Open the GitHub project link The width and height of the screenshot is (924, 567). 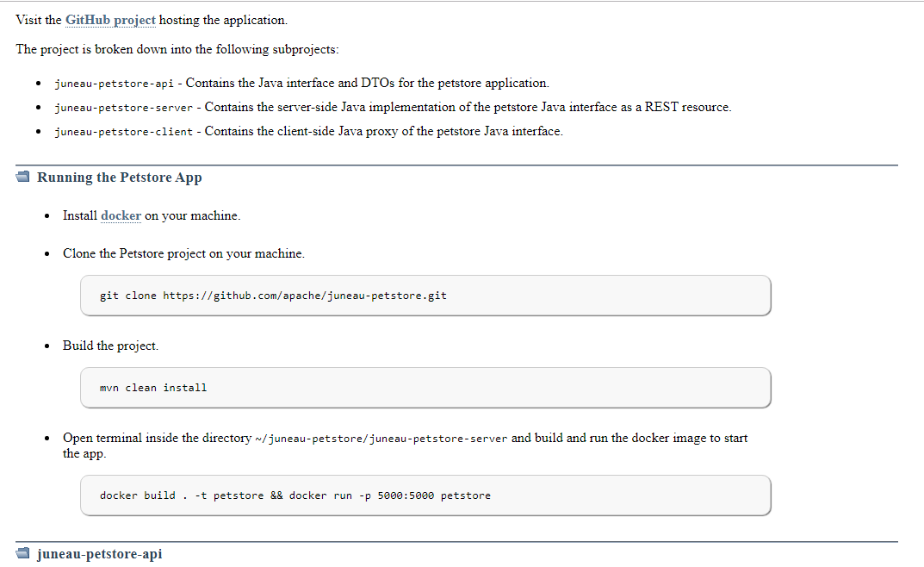(x=110, y=20)
